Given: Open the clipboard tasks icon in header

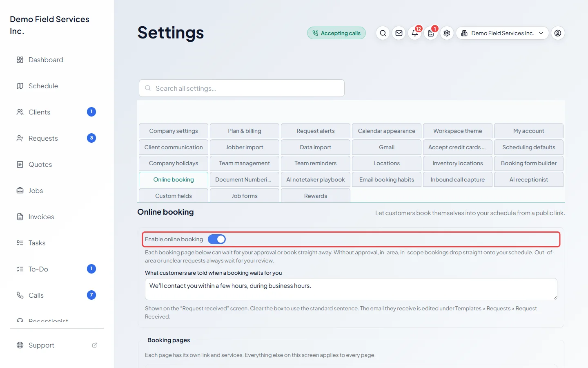Looking at the screenshot, I should (x=431, y=33).
